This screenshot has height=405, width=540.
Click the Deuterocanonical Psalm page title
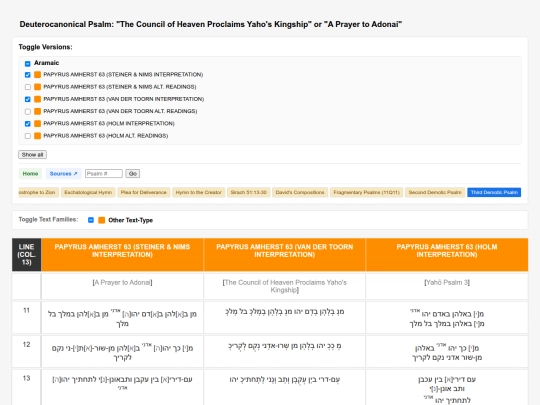click(210, 24)
